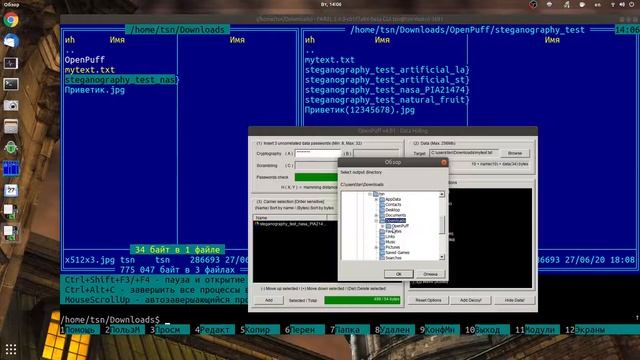Click the Обзор activities label

pos(11,4)
